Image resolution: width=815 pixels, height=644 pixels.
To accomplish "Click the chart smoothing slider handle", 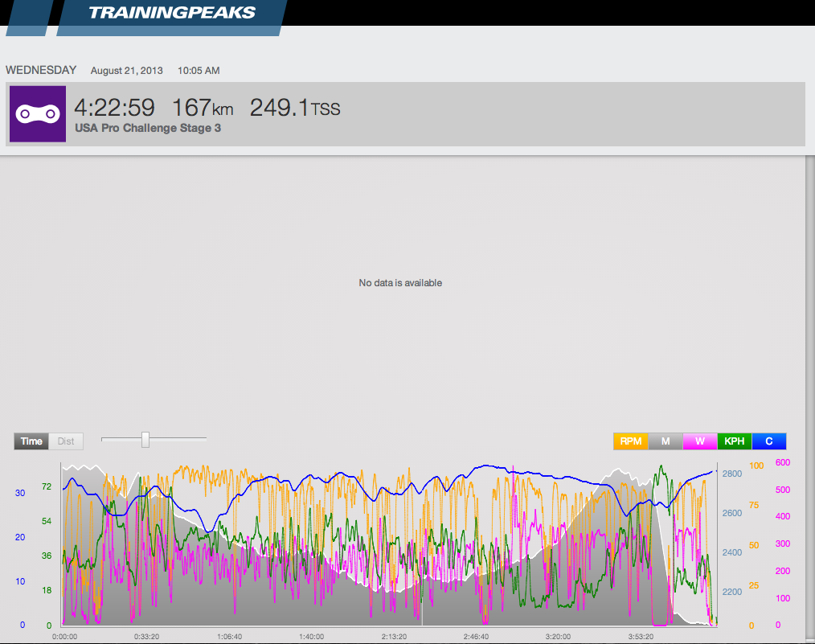I will 145,439.
